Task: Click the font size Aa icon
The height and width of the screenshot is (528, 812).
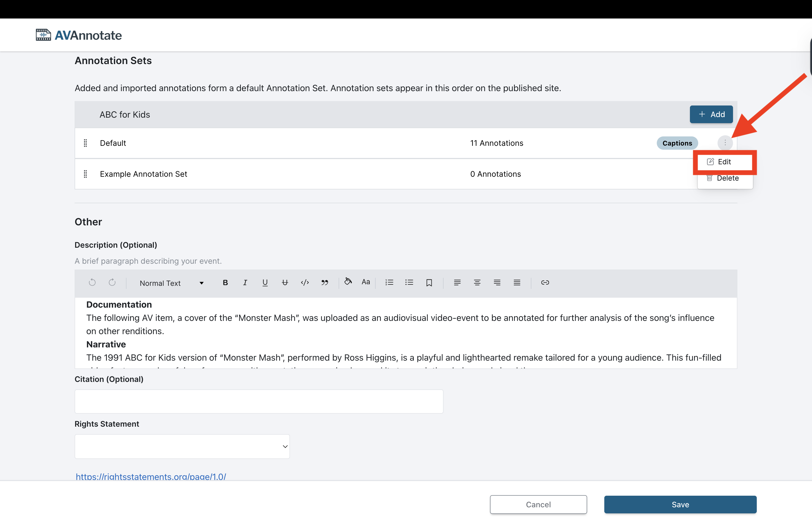Action: click(366, 282)
